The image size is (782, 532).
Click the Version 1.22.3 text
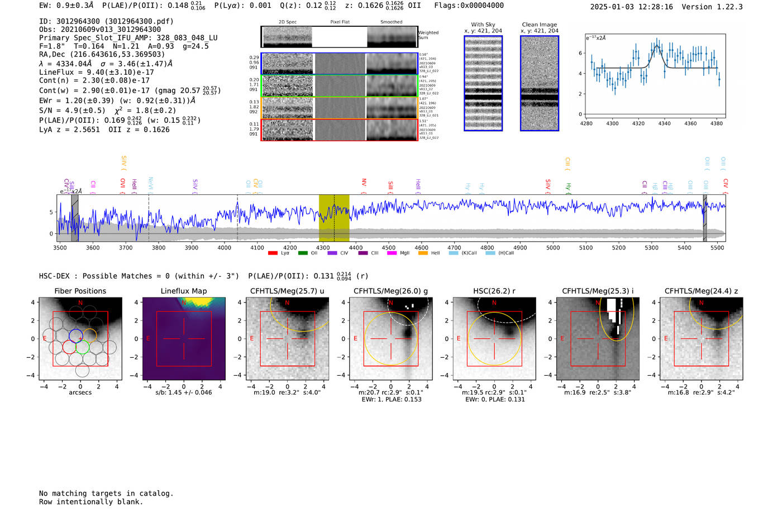point(712,7)
